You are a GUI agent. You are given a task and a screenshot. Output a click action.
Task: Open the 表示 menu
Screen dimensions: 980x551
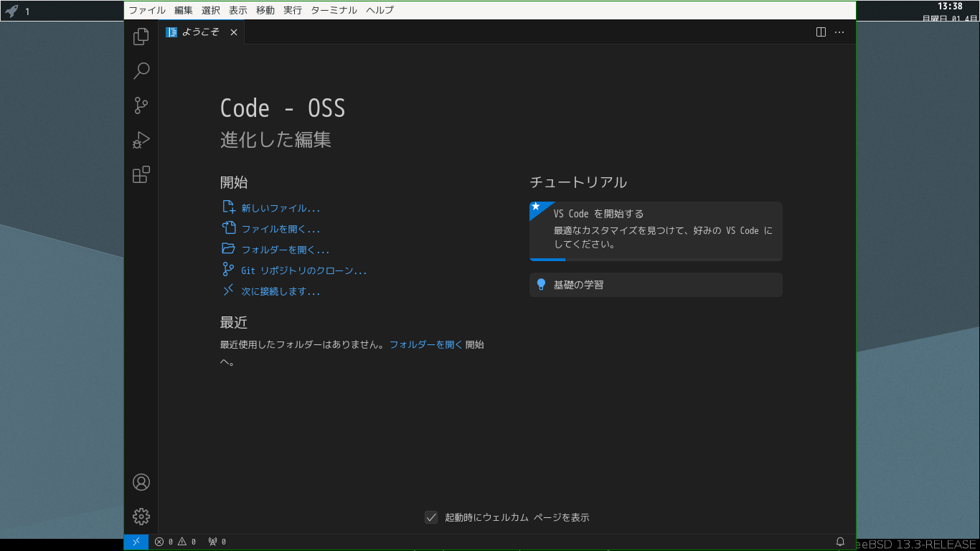coord(238,10)
